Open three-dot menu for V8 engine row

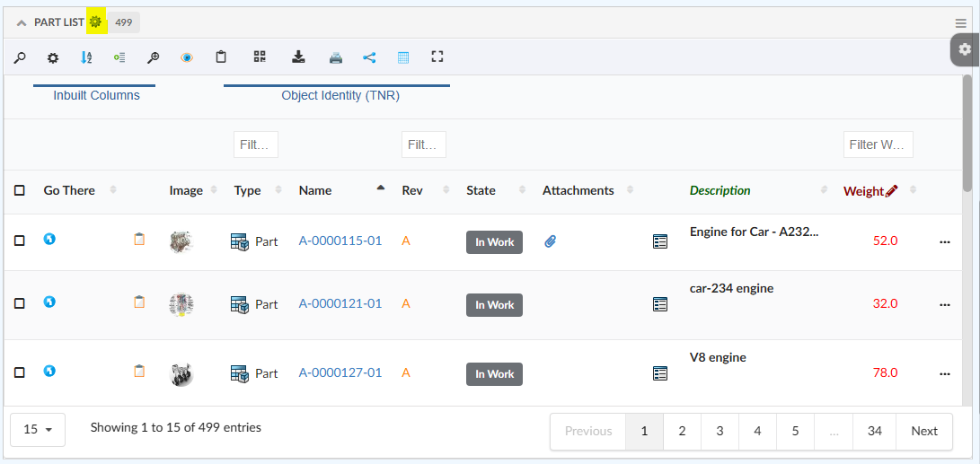point(944,373)
